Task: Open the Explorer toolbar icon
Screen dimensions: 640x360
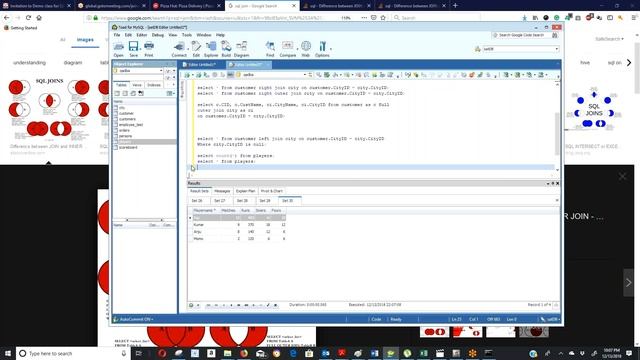Action: pyautogui.click(x=211, y=49)
